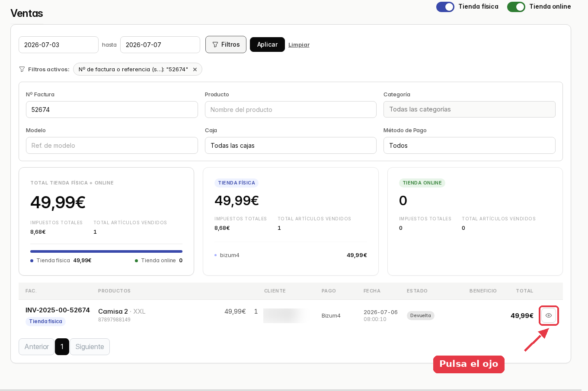This screenshot has width=588, height=391.
Task: Click the Tienda física tag under the invoice
Action: pos(45,321)
